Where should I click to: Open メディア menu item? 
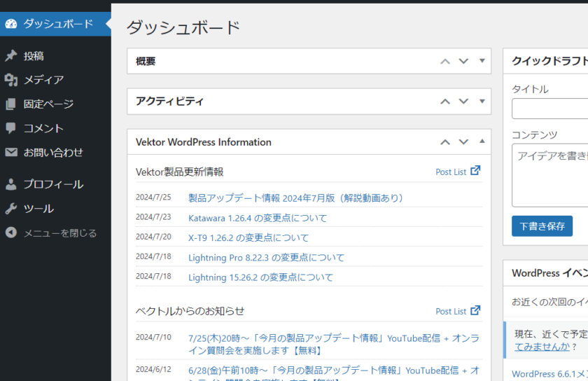click(55, 80)
